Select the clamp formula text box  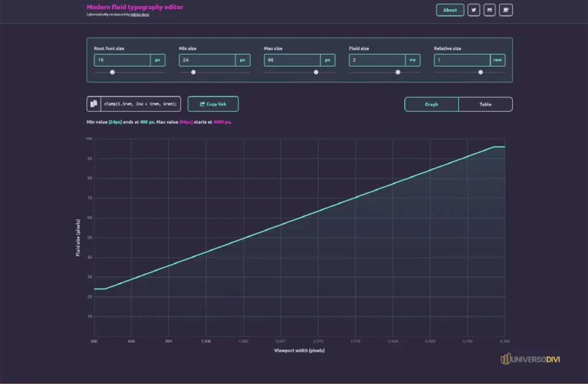point(141,104)
